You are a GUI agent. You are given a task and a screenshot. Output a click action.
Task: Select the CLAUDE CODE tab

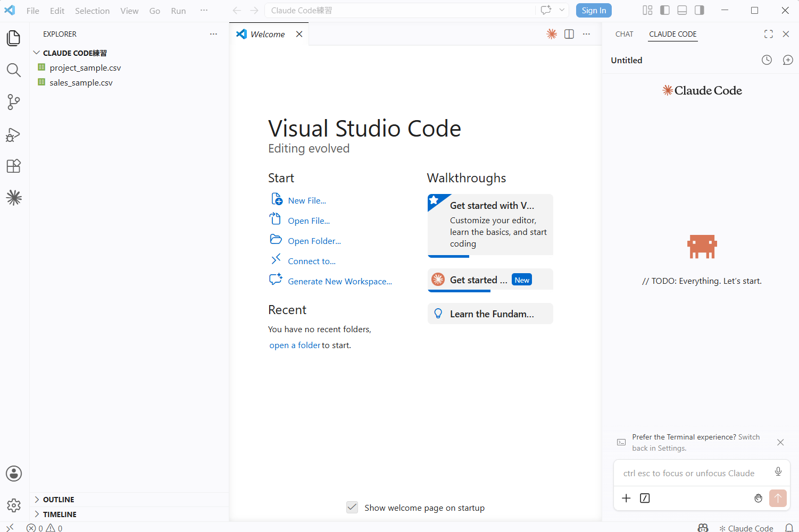[673, 34]
